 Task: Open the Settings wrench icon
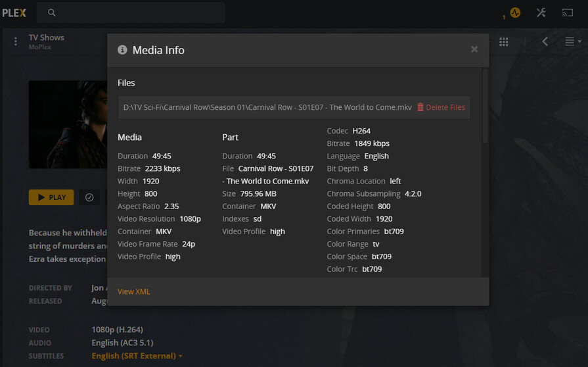tap(541, 12)
